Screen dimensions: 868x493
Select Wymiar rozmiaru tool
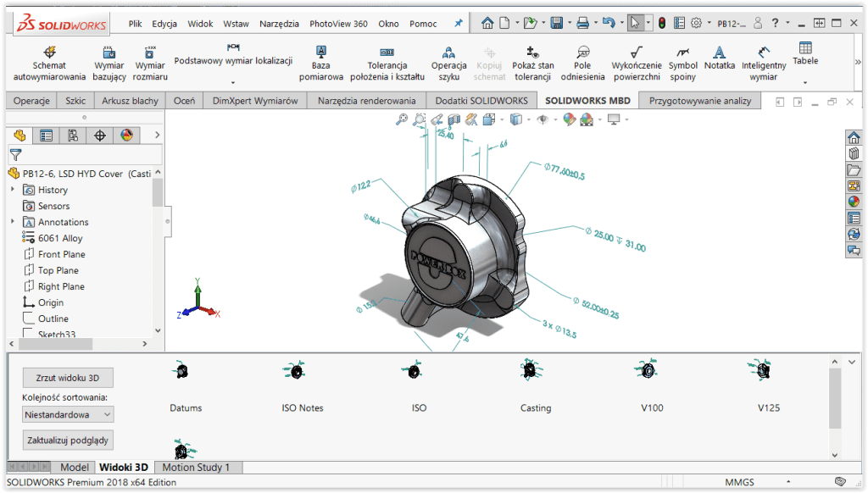click(150, 64)
